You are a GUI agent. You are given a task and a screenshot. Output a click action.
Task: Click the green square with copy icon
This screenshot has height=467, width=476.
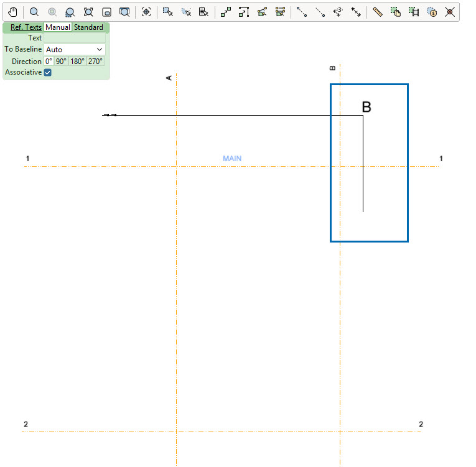coord(396,12)
